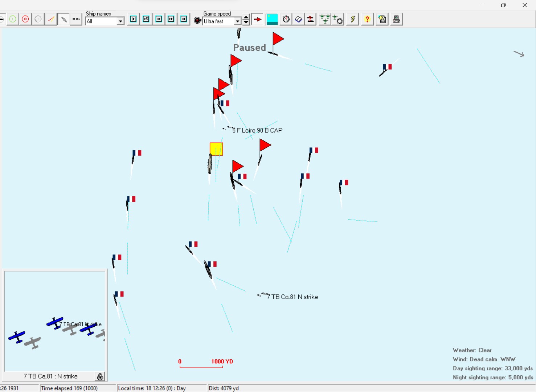Click the '1000 YD' scale label
The width and height of the screenshot is (536, 392).
point(222,362)
